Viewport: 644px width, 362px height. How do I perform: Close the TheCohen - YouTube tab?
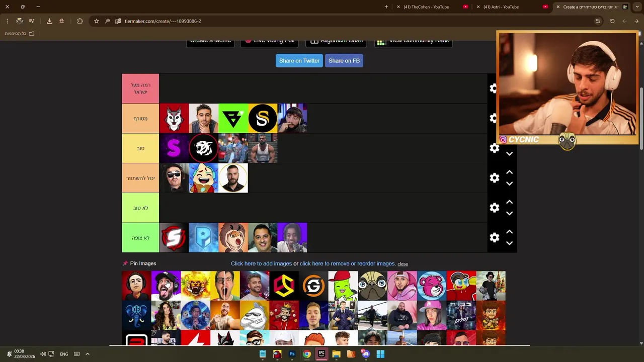tap(398, 7)
